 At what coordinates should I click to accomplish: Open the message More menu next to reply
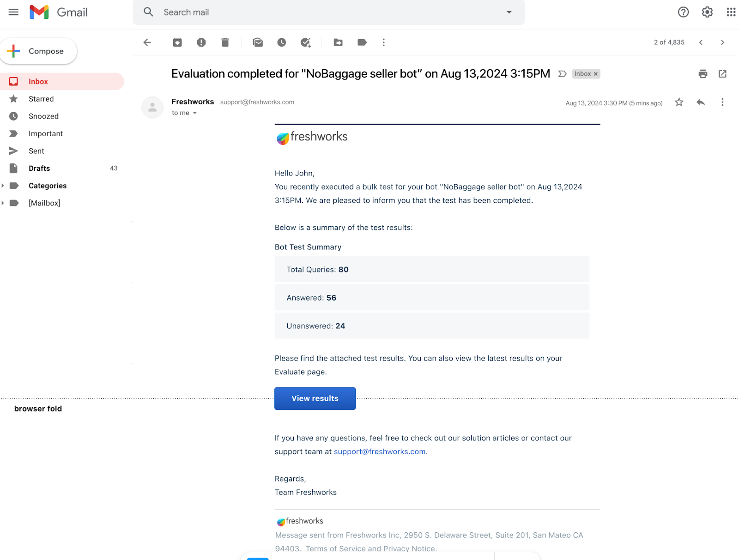(722, 102)
